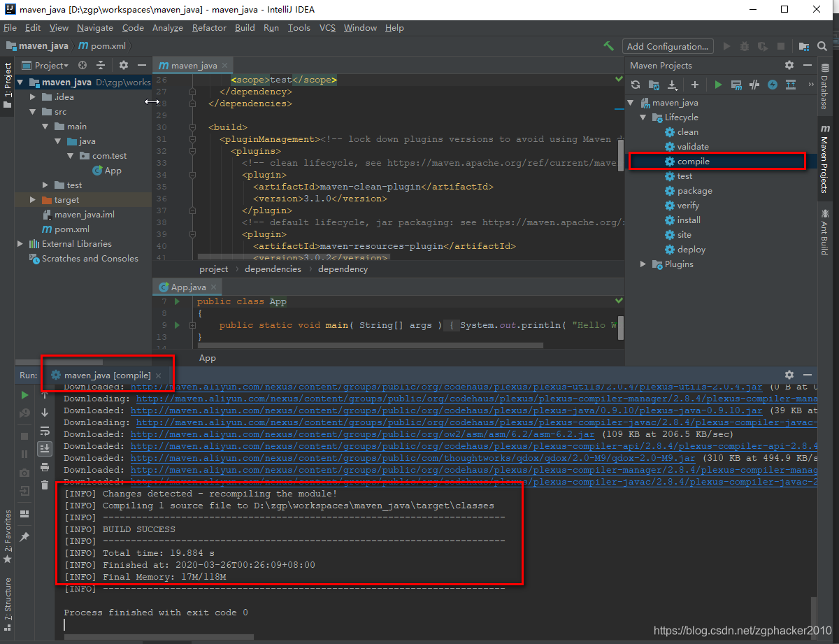Screen dimensions: 839x644
Task: Run Maven build green arrow icon
Action: tap(718, 85)
